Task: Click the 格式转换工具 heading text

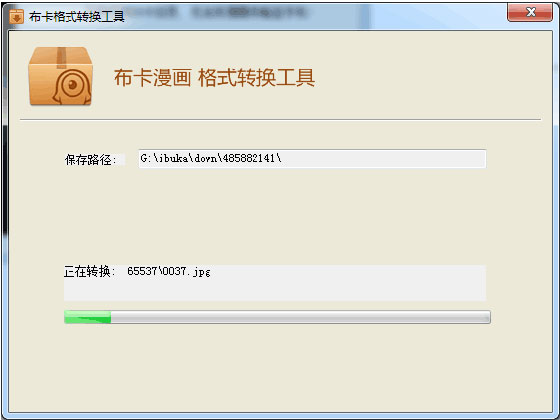Action: pos(256,78)
